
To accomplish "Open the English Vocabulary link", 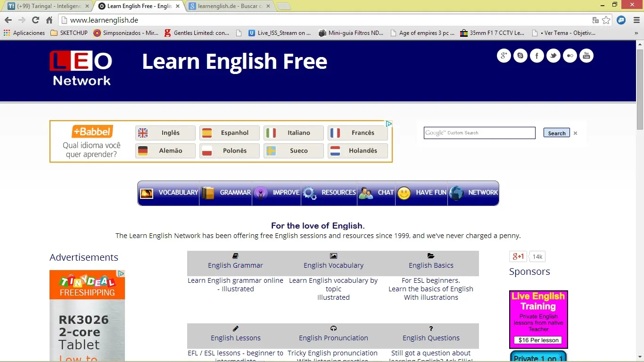I will [x=333, y=265].
